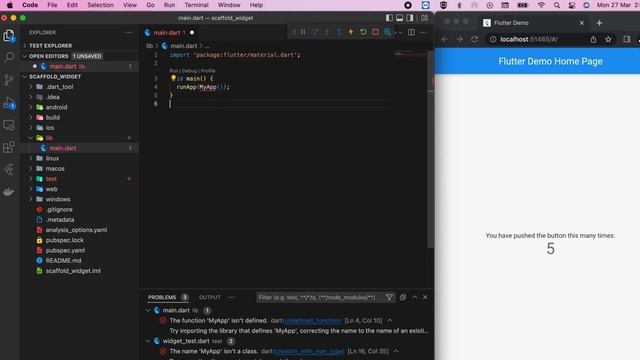Click the lightbulb quick fix icon
The width and height of the screenshot is (640, 360).
coord(173,78)
